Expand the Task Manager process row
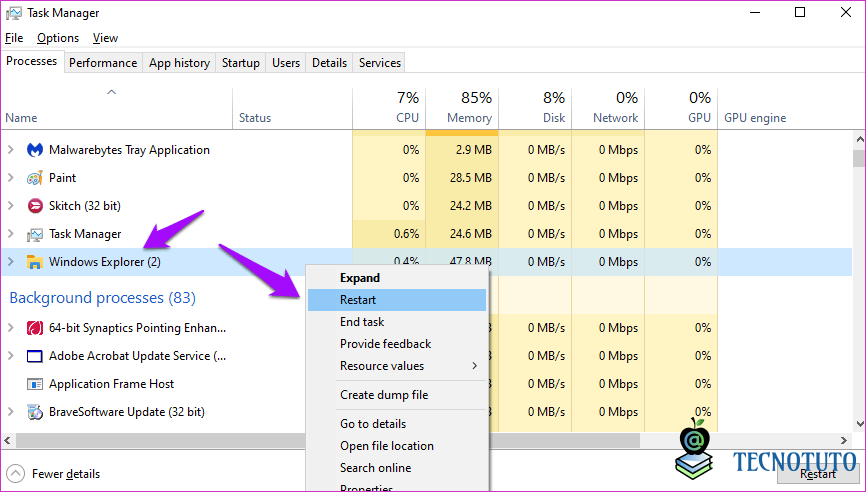This screenshot has width=866, height=492. pyautogui.click(x=10, y=234)
